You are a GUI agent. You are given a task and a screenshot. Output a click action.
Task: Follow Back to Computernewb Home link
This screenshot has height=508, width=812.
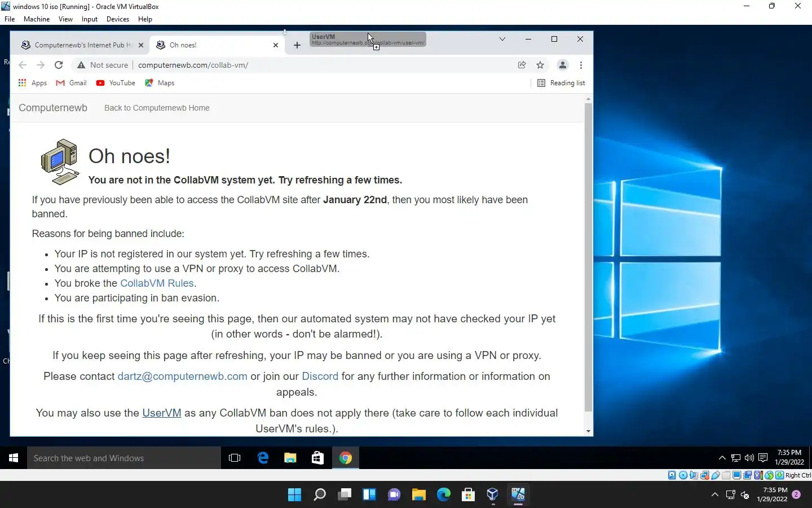tap(157, 108)
